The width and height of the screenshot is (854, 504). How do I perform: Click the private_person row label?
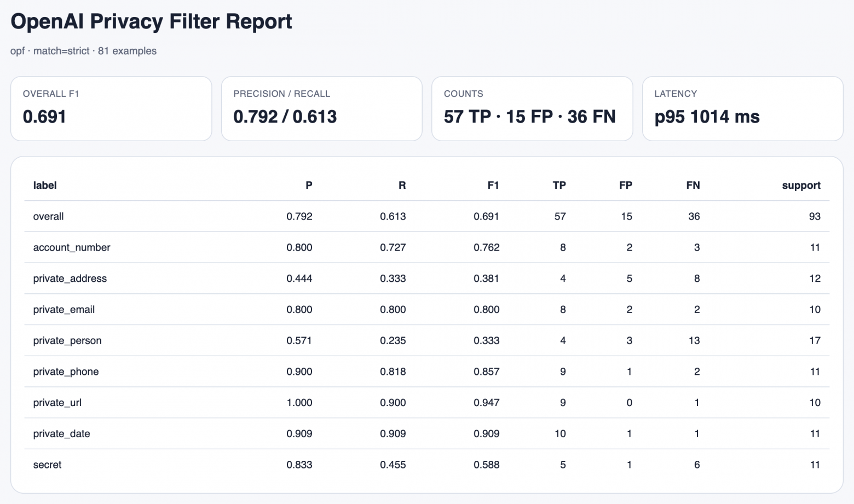67,340
